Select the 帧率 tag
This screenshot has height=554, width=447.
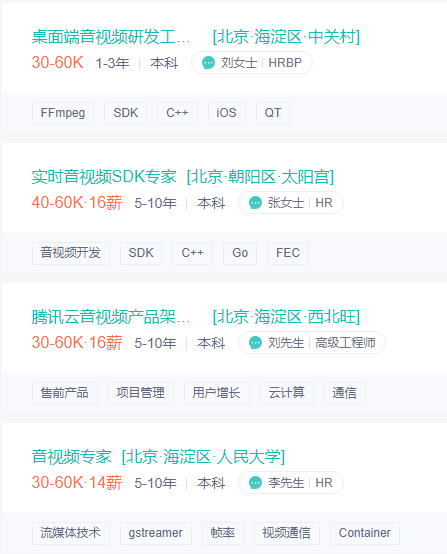point(223,533)
